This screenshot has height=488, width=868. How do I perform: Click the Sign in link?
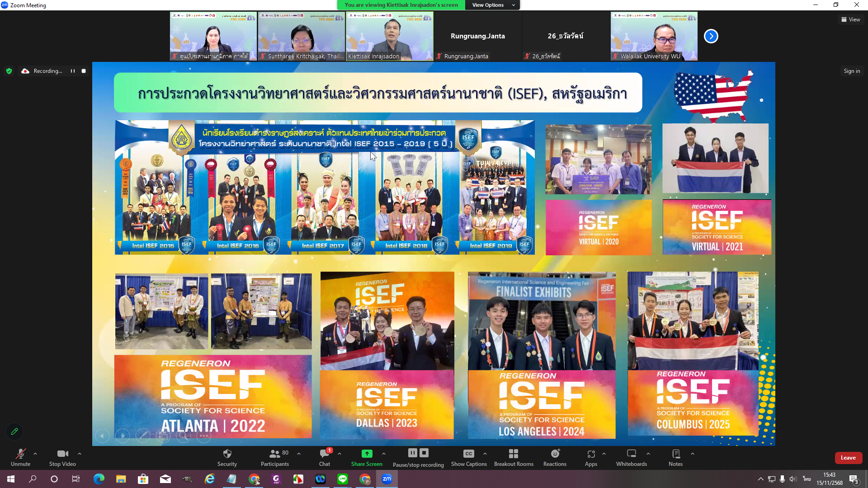coord(852,71)
